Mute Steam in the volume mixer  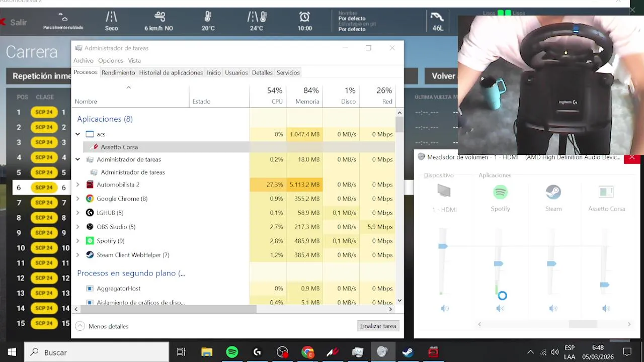pyautogui.click(x=553, y=308)
